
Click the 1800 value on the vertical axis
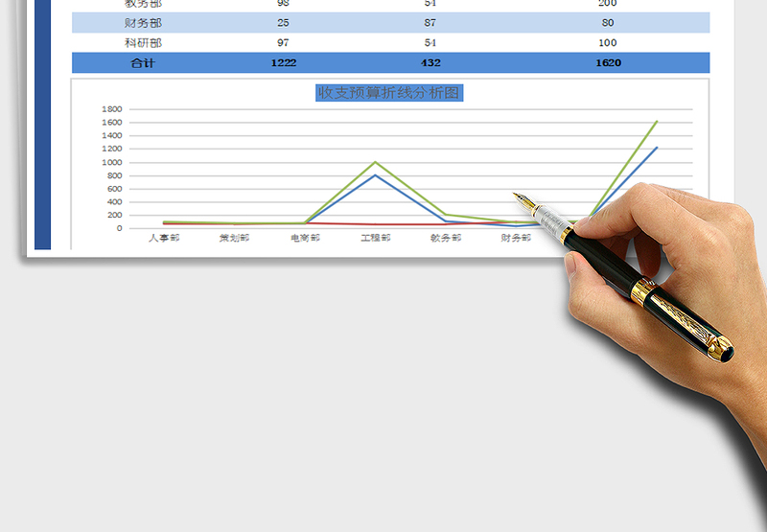coord(111,109)
